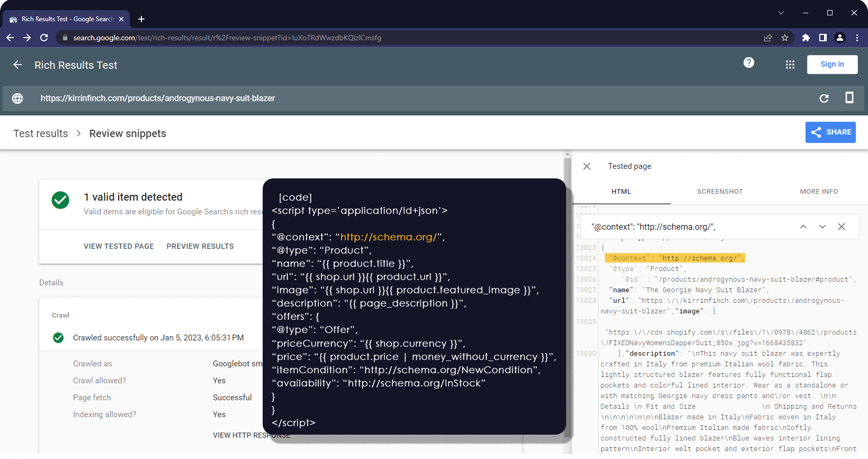Viewport: 868px width, 459px height.
Task: Select the 'Tested page' panel title
Action: click(630, 166)
